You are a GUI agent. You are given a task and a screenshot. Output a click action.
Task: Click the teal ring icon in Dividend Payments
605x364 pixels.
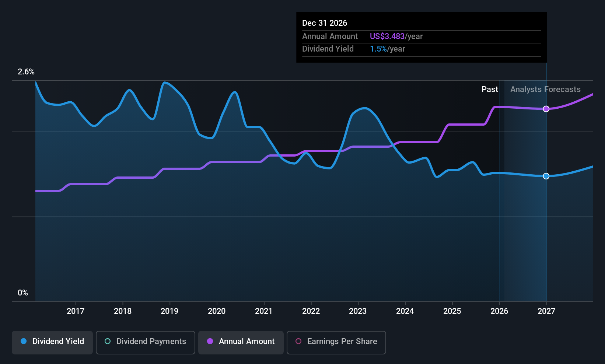point(108,341)
